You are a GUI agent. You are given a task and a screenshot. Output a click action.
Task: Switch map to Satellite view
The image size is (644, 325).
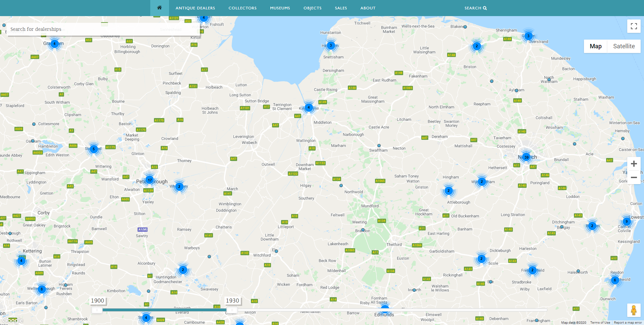tap(624, 46)
